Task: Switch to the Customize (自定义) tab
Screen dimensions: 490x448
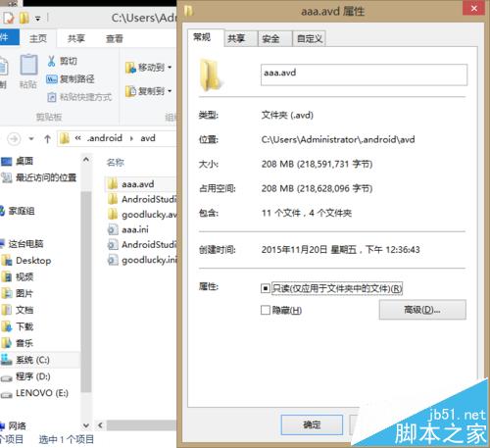Action: (x=310, y=39)
